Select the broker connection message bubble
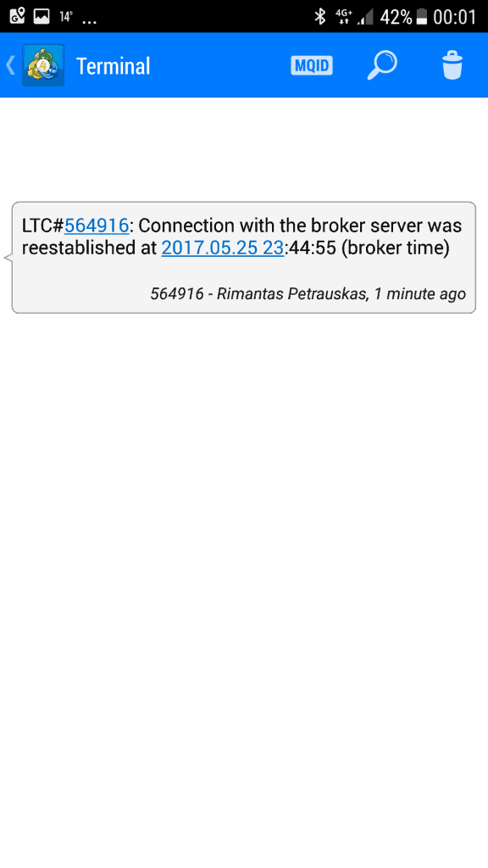Screen dimensions: 488x868 241,258
